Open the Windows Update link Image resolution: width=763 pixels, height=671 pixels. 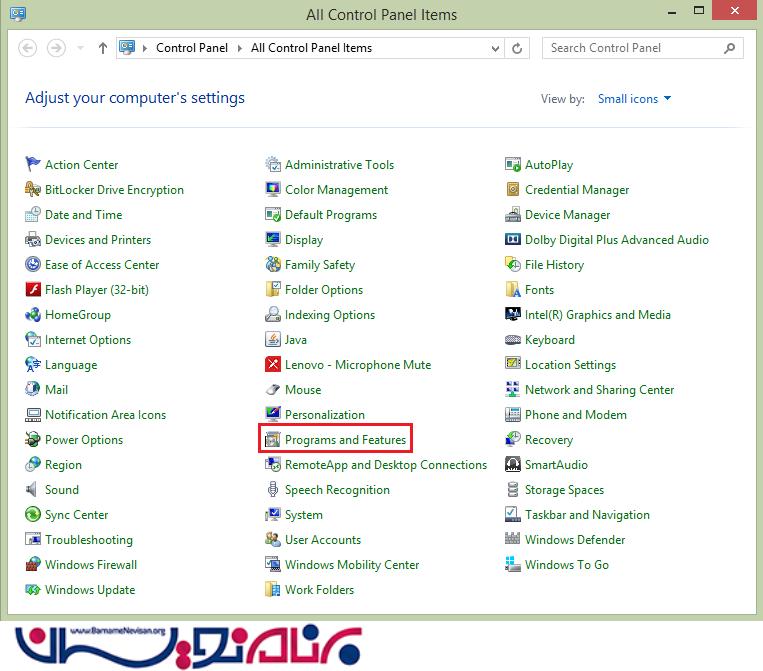pos(90,590)
